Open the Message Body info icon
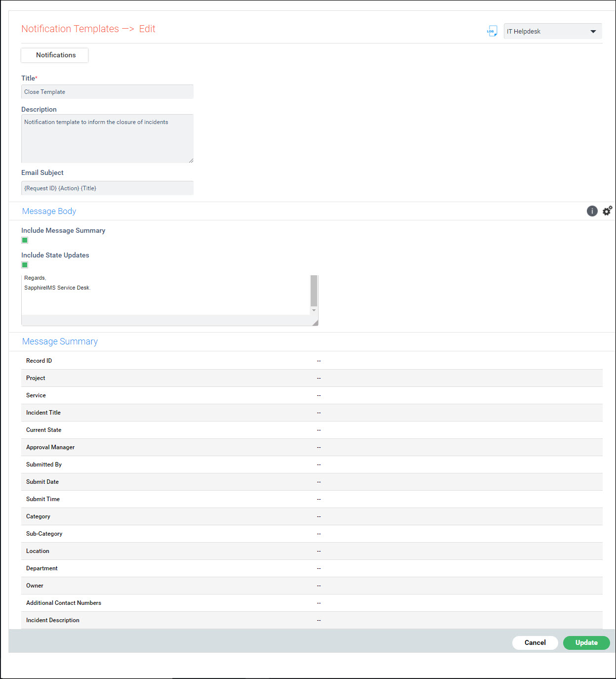The width and height of the screenshot is (616, 679). click(592, 211)
